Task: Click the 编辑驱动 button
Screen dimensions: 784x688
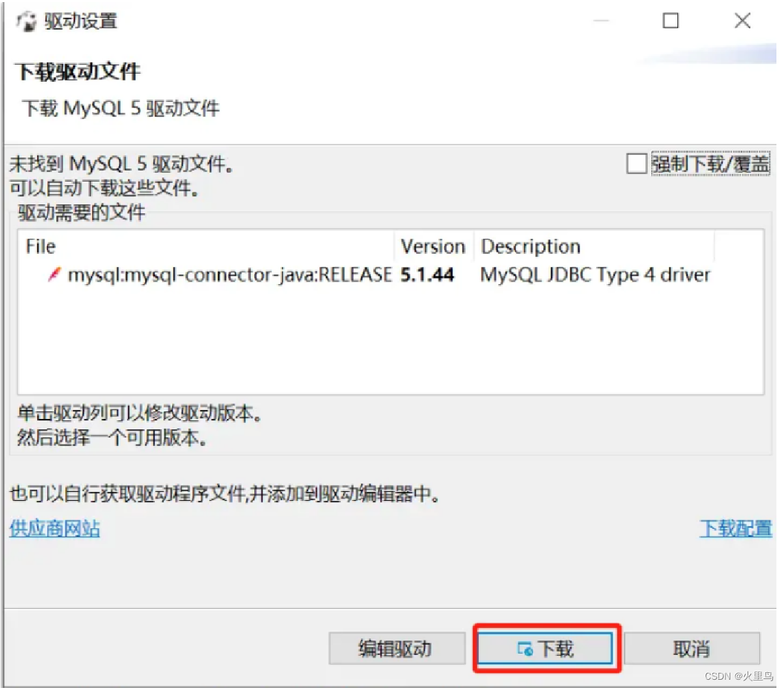Action: tap(397, 649)
